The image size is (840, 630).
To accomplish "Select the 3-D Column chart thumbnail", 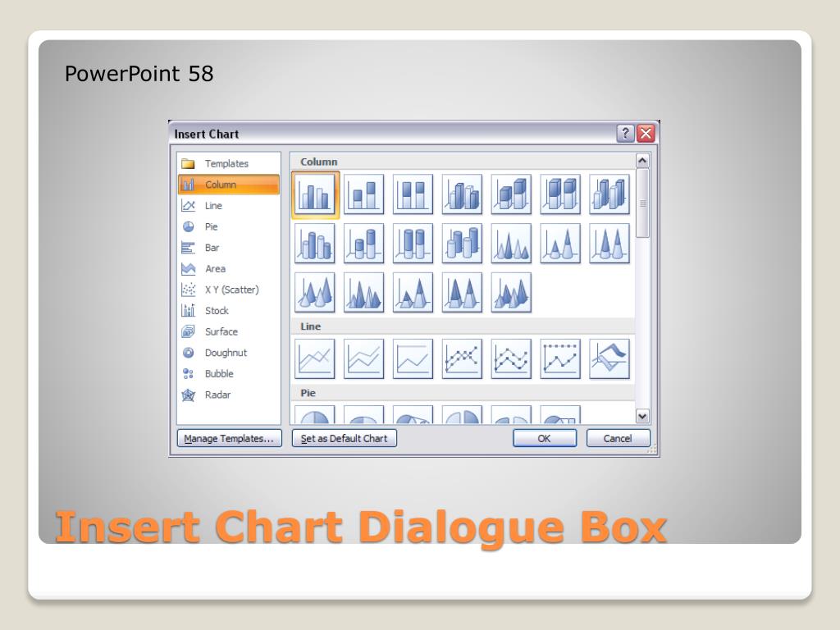I will click(609, 194).
